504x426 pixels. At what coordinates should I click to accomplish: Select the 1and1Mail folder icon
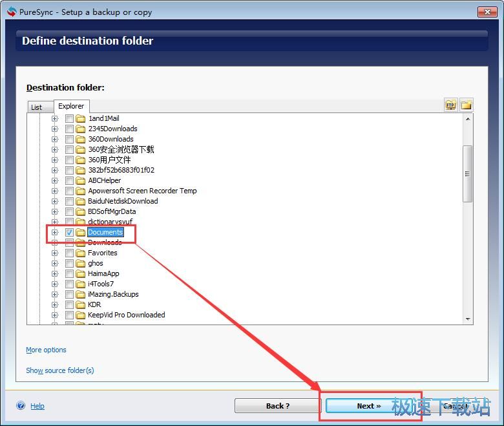pos(80,118)
